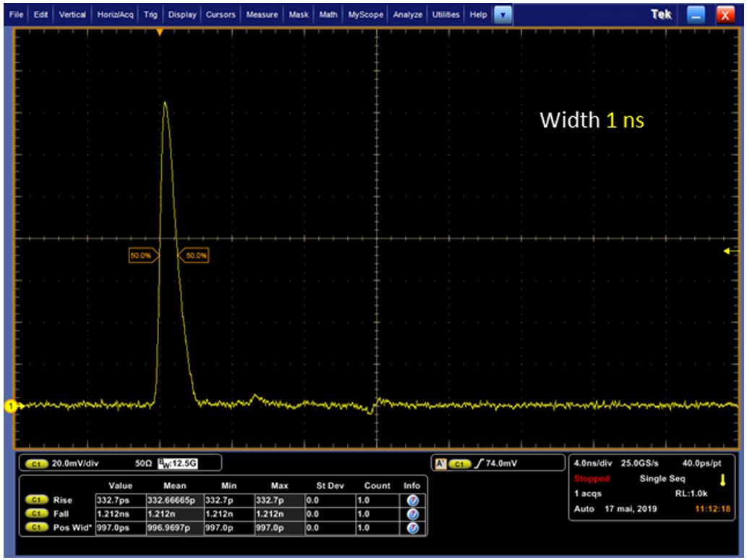Click the 40.0ps/pt resolution readout
747x560 pixels.
click(701, 463)
